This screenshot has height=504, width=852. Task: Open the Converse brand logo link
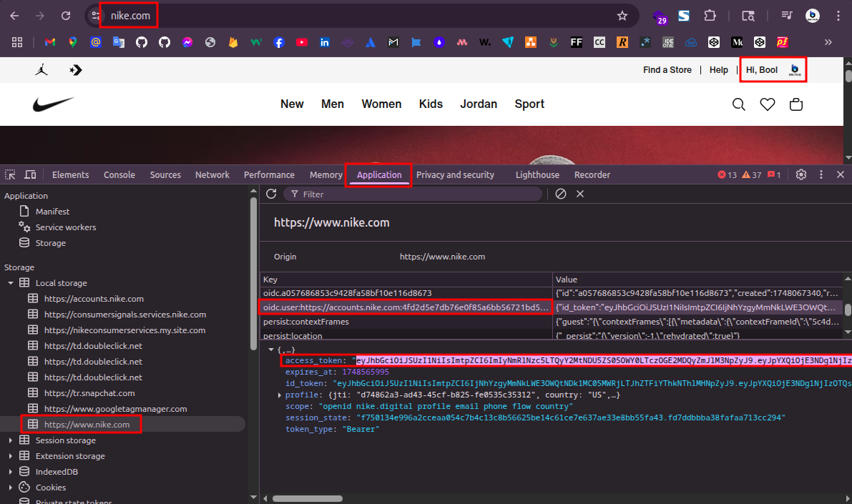point(76,70)
